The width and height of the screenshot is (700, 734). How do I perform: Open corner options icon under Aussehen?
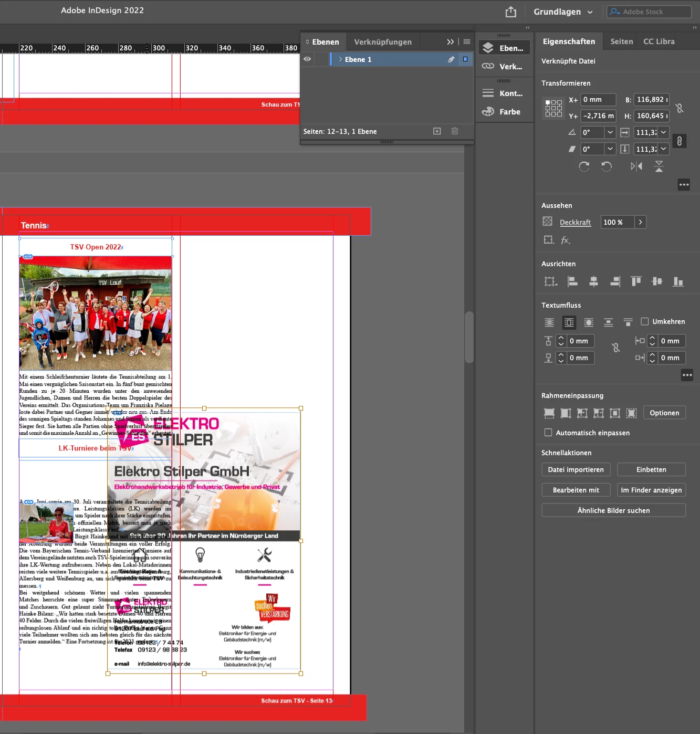(x=549, y=240)
